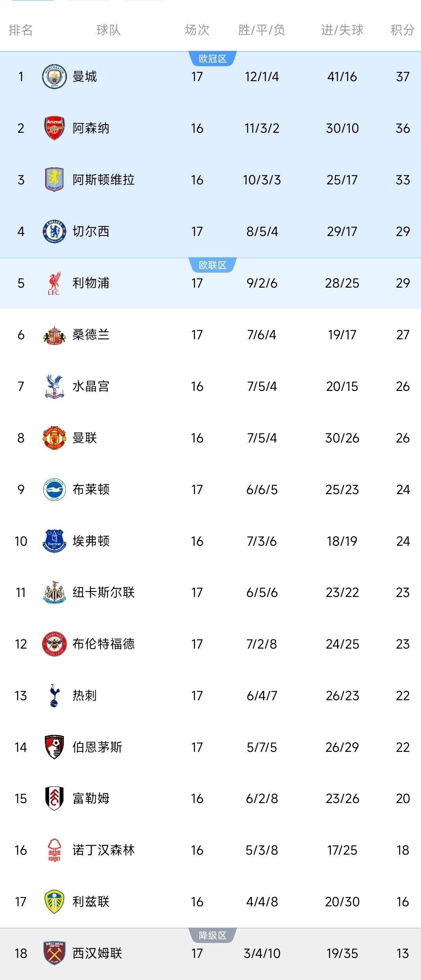This screenshot has height=980, width=421.
Task: Click the Tottenham cockerel badge
Action: click(x=55, y=695)
